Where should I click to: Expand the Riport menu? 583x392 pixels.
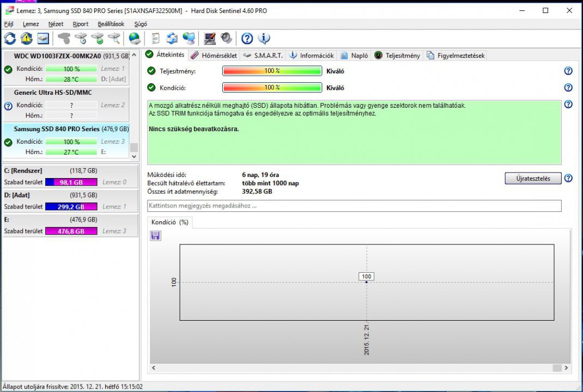tap(81, 24)
